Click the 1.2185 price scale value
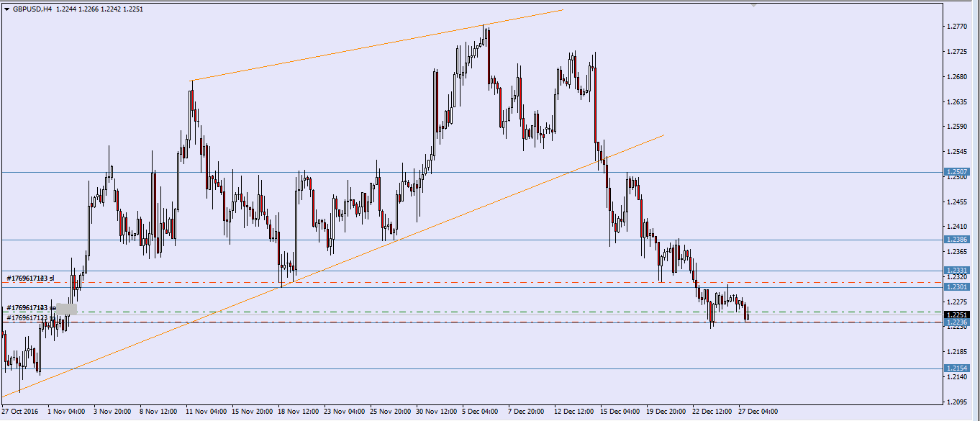 (x=957, y=352)
